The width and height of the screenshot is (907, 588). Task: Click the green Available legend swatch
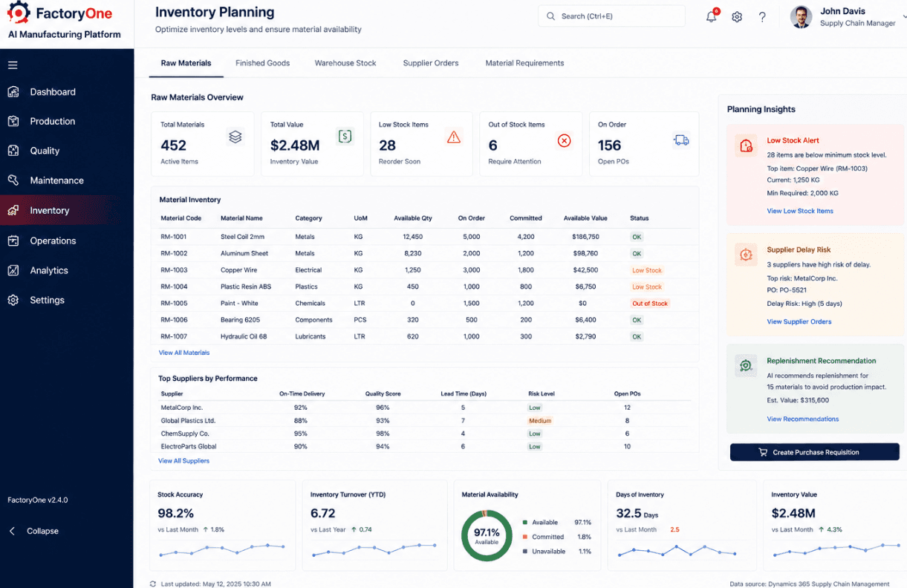[525, 523]
